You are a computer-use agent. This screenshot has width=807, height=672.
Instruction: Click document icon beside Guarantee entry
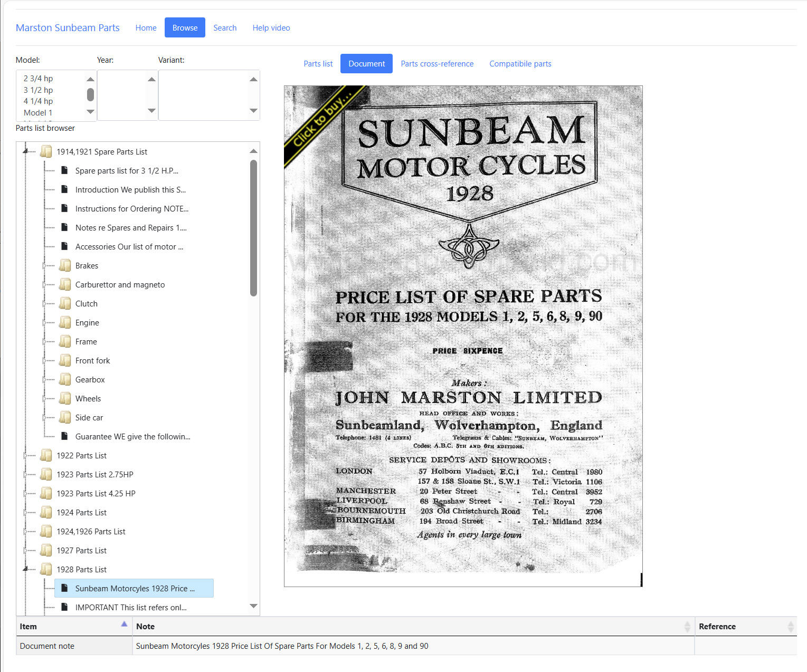(64, 436)
